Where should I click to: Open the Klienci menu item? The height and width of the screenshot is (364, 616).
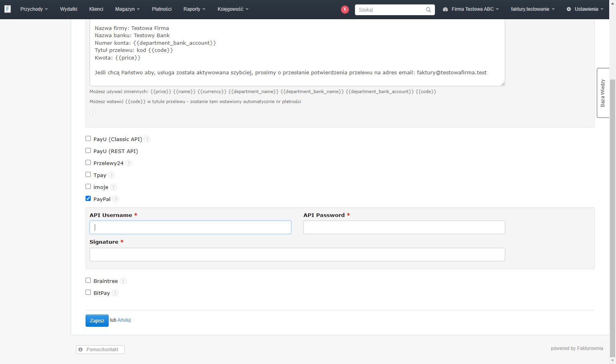tap(96, 9)
